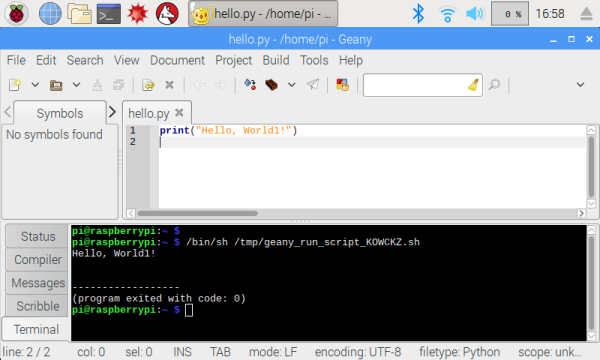
Task: Show next sidebar tab with right arrow
Action: pos(112,112)
